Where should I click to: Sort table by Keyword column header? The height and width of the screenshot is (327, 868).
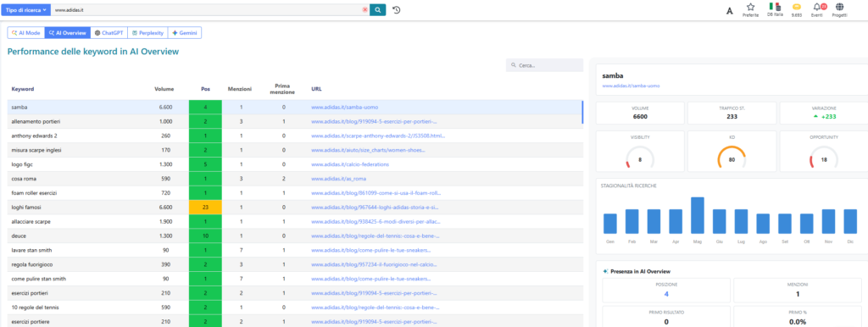click(x=23, y=89)
